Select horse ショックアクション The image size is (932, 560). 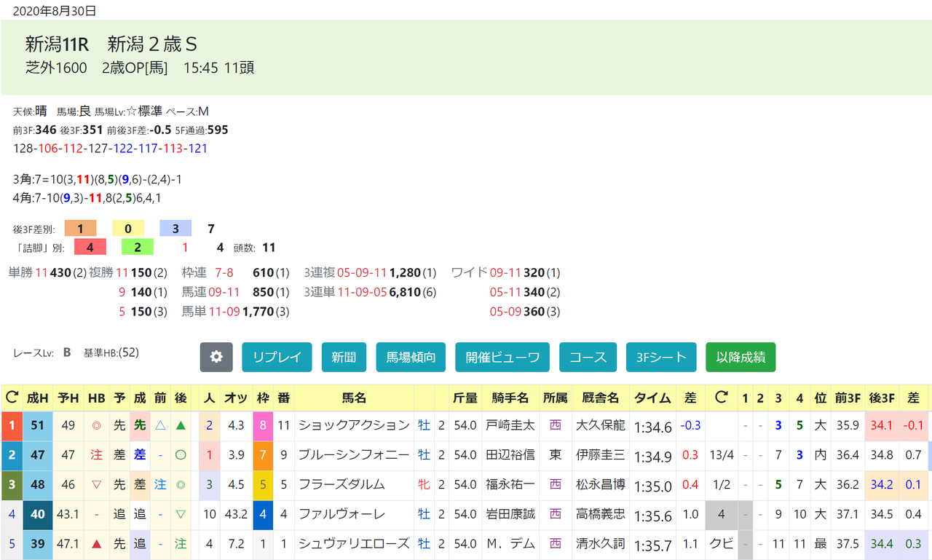coord(355,425)
